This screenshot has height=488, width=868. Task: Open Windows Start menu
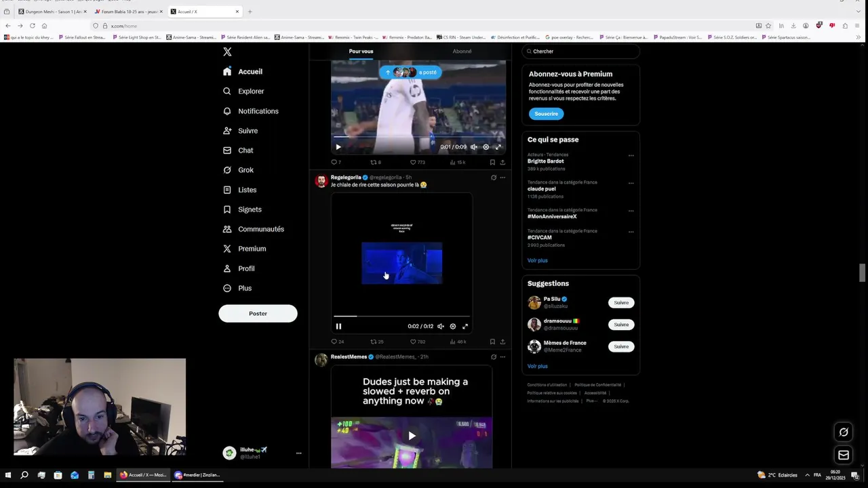pyautogui.click(x=8, y=475)
